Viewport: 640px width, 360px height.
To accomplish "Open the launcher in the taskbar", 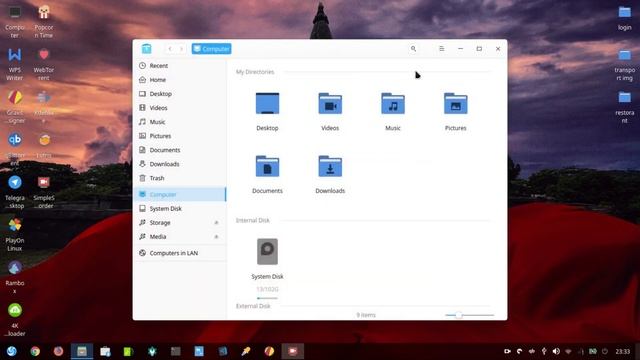I will click(x=11, y=351).
